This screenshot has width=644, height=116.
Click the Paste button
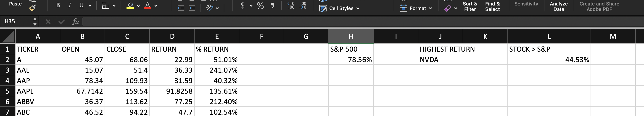[x=15, y=4]
